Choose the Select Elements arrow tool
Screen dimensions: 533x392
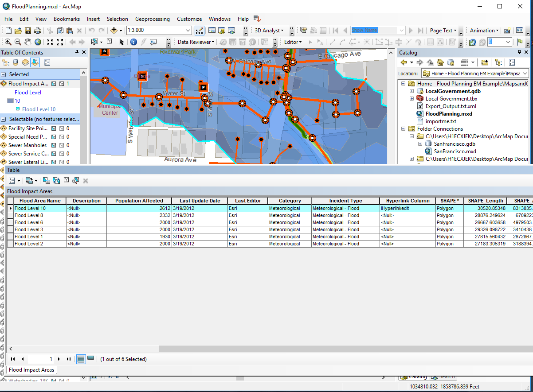coord(121,42)
